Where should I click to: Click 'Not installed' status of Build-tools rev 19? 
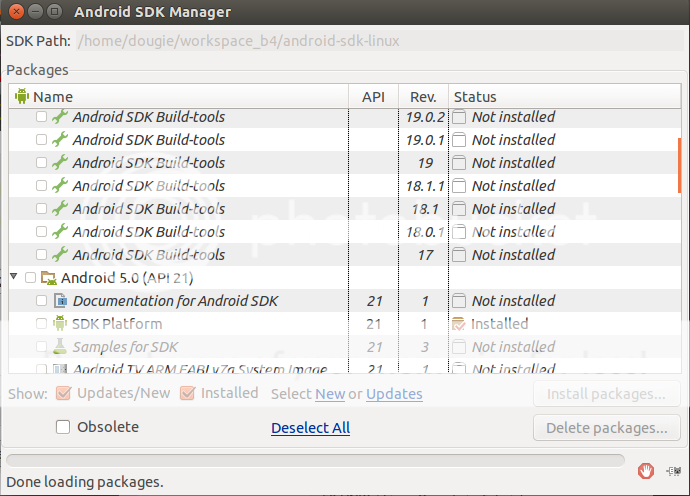(x=514, y=163)
